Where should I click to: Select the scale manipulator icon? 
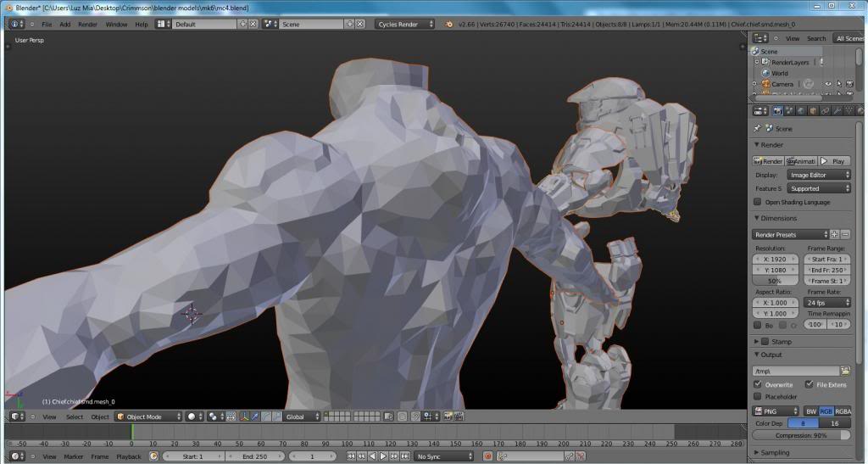tap(277, 416)
